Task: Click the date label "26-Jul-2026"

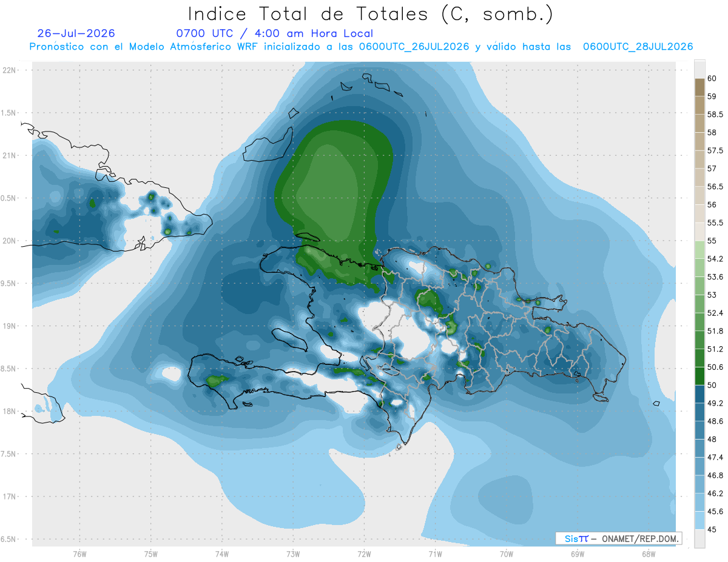Action: pos(76,33)
